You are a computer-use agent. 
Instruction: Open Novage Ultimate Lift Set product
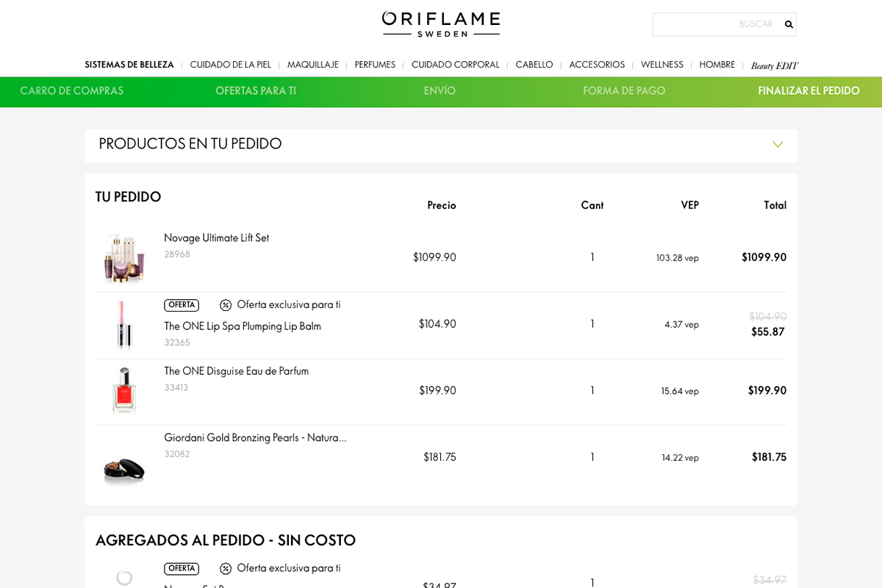point(216,238)
